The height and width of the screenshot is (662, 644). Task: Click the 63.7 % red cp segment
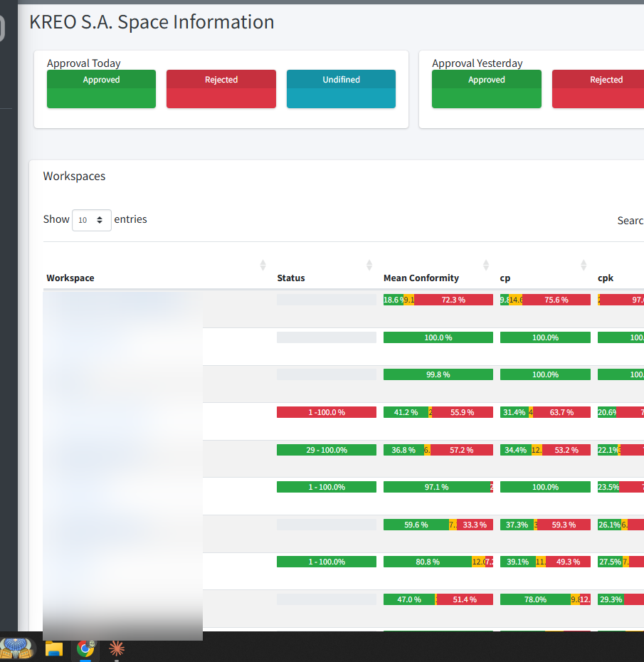(561, 412)
